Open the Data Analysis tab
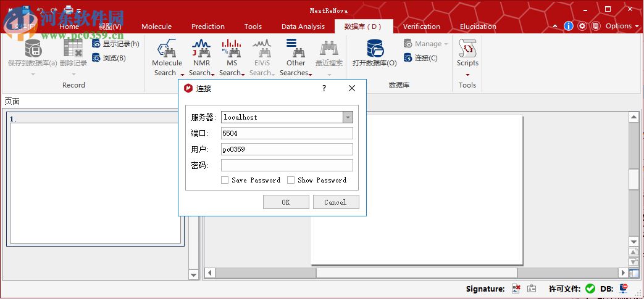The width and height of the screenshot is (644, 299). point(303,27)
